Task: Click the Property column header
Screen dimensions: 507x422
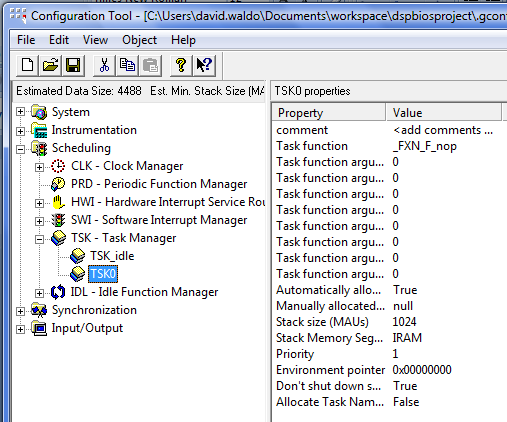Action: point(329,113)
